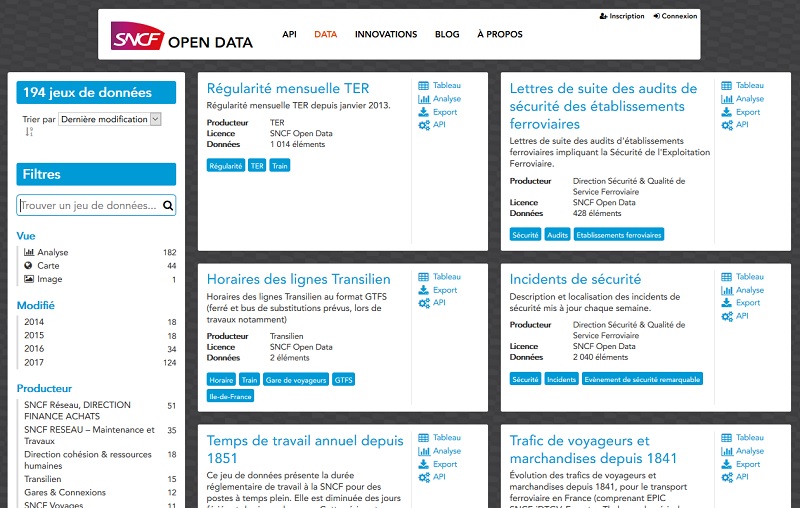Click the Export download icon for Régularité mensuelle TER
800x508 pixels.
coord(423,112)
